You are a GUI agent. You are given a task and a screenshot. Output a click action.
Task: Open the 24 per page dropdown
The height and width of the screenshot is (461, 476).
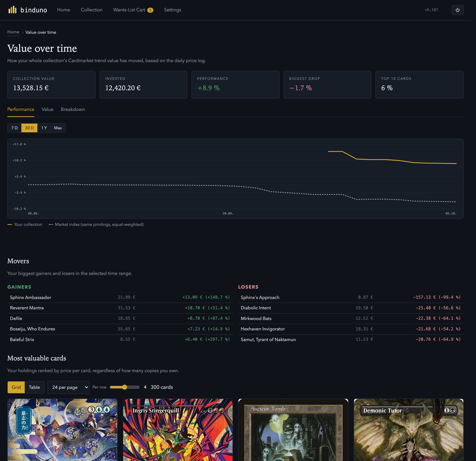pyautogui.click(x=68, y=387)
